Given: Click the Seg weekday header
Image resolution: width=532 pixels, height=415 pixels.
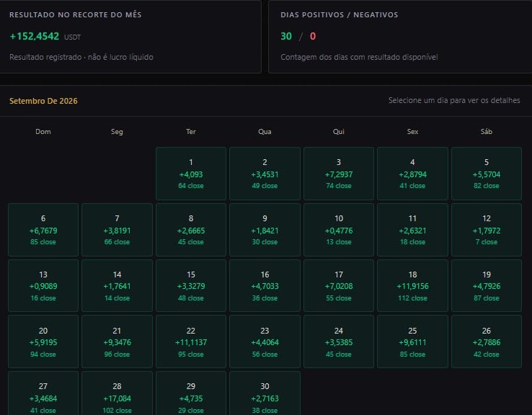Looking at the screenshot, I should tap(117, 132).
